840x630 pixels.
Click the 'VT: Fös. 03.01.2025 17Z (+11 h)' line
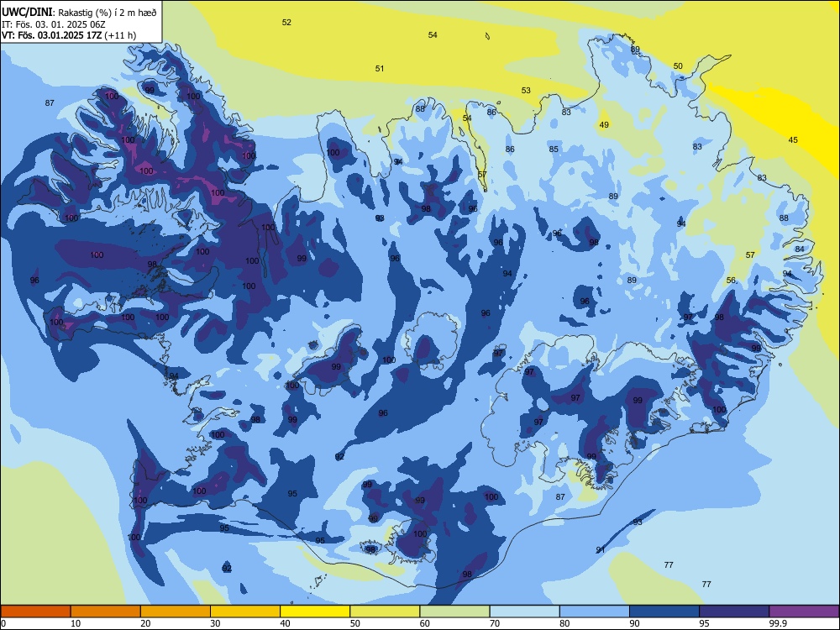[69, 35]
